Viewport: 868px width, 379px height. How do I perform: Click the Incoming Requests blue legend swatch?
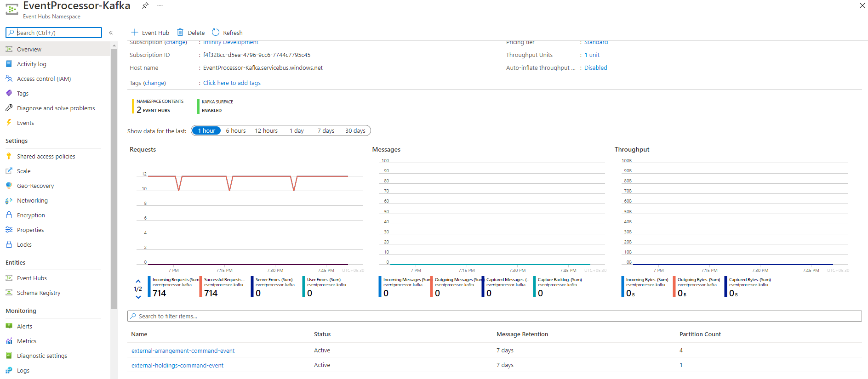[x=149, y=287]
